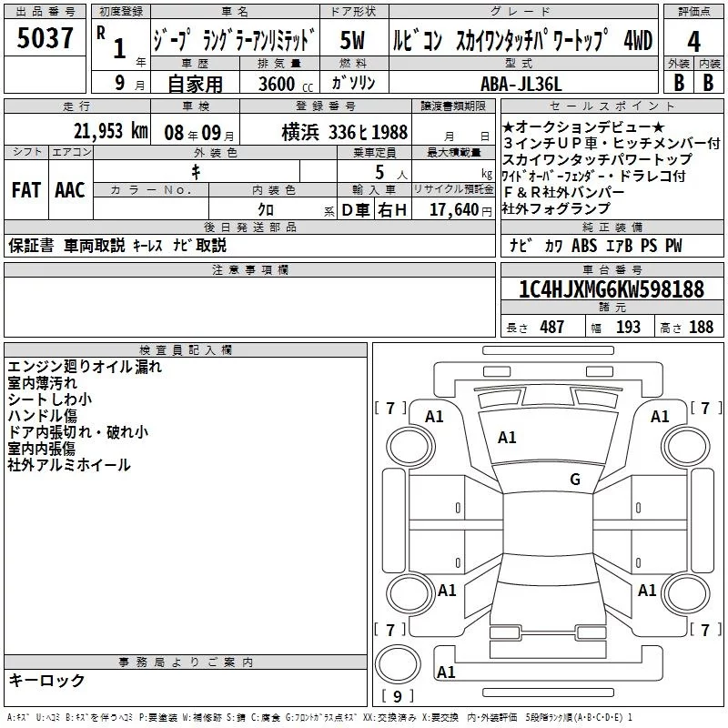Click the AAC air conditioner cell
This screenshot has height=728, width=728.
[x=70, y=189]
